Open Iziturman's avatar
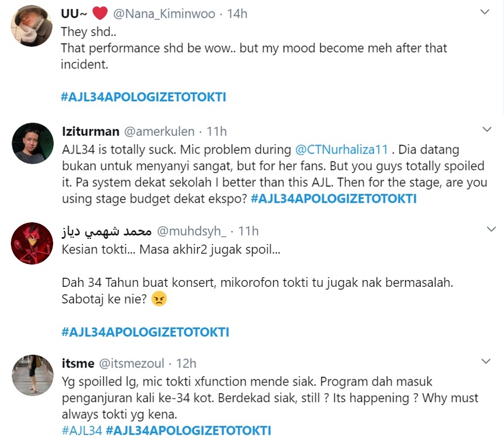 [33, 143]
